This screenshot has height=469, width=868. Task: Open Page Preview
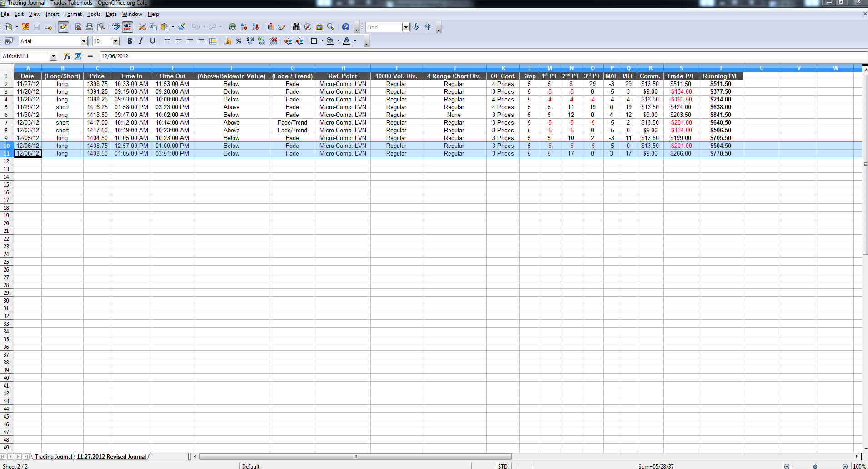tap(101, 27)
